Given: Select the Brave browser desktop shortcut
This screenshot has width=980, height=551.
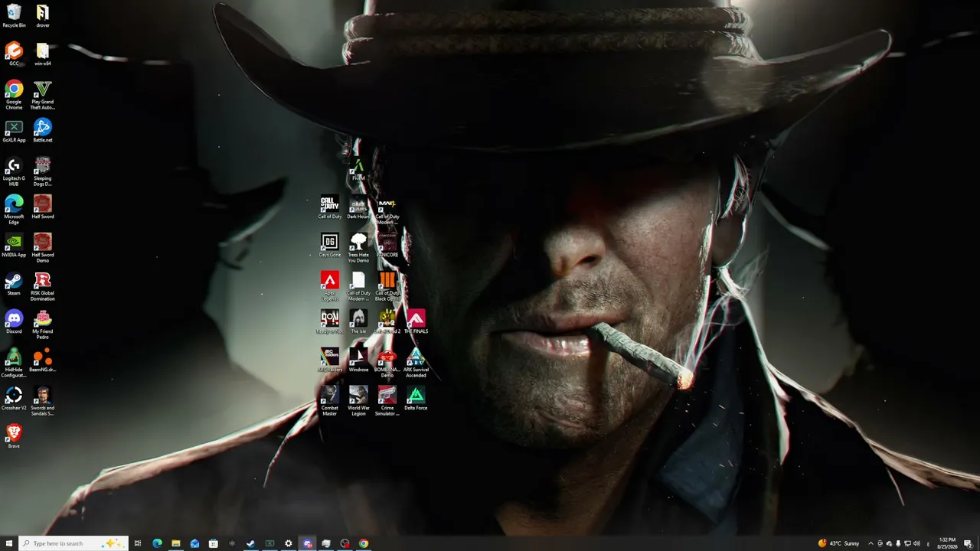Looking at the screenshot, I should point(14,437).
